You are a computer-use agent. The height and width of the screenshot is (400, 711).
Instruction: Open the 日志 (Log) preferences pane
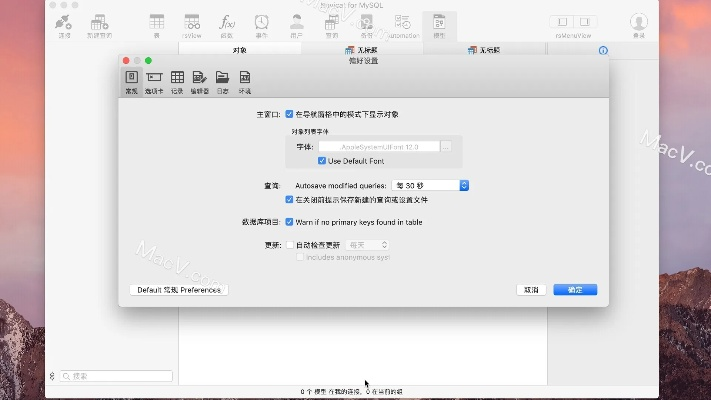[222, 82]
